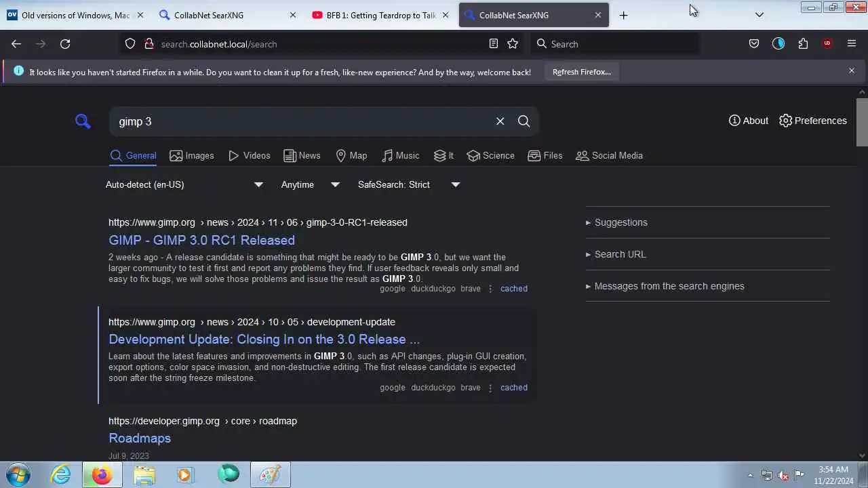Open the Firefox hamburger application menu

(852, 43)
